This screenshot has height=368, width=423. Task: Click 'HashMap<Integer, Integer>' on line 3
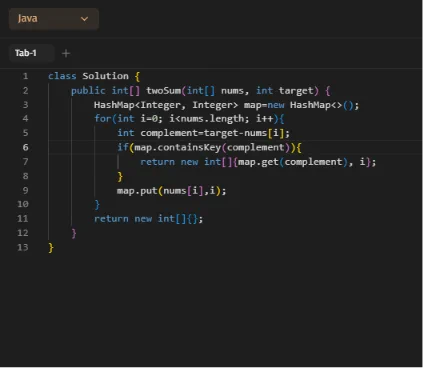tap(166, 105)
